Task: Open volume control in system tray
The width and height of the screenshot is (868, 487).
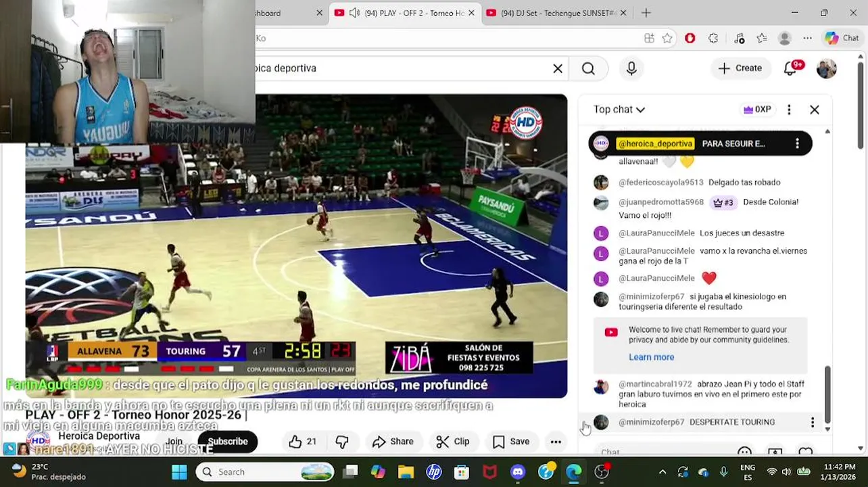Action: point(787,472)
